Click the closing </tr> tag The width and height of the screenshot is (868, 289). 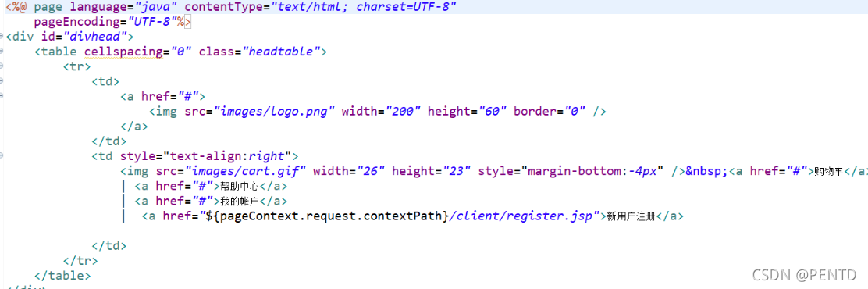[81, 260]
